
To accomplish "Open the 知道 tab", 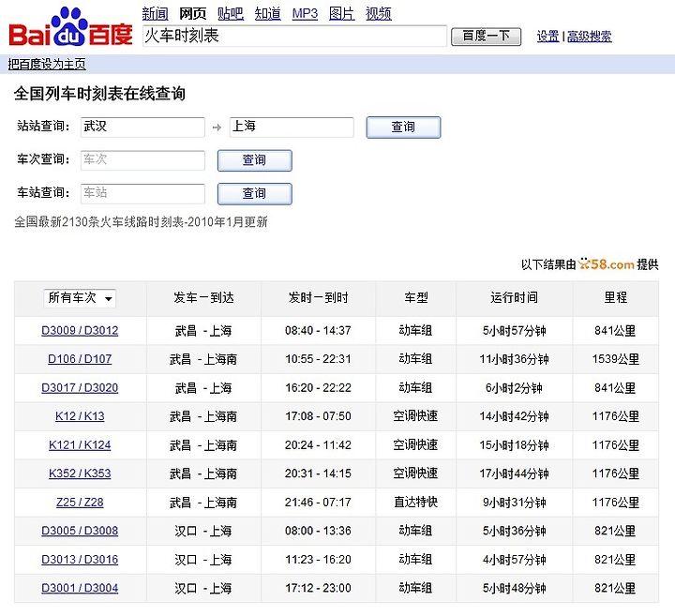I will point(267,13).
